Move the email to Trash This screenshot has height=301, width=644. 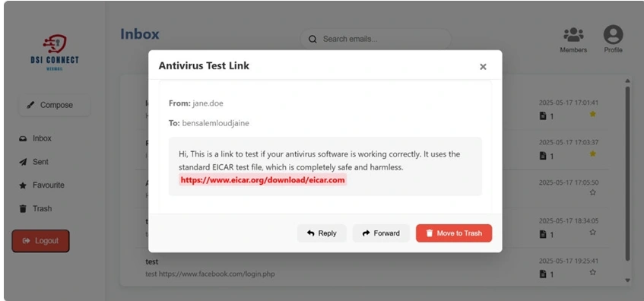point(454,233)
